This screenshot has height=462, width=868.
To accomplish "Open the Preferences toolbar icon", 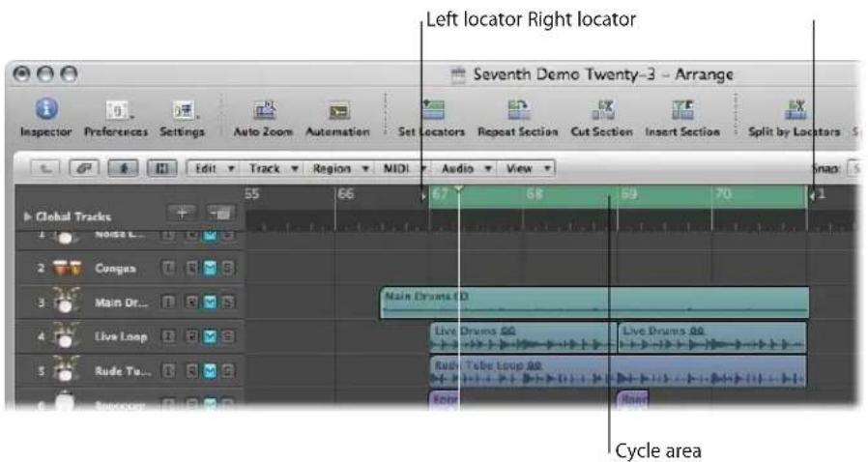I will pyautogui.click(x=117, y=110).
